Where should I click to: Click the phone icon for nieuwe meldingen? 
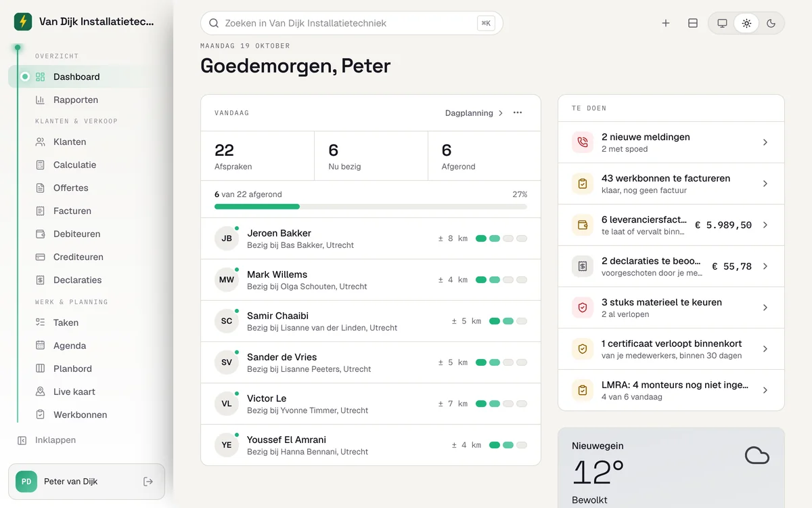tap(583, 142)
